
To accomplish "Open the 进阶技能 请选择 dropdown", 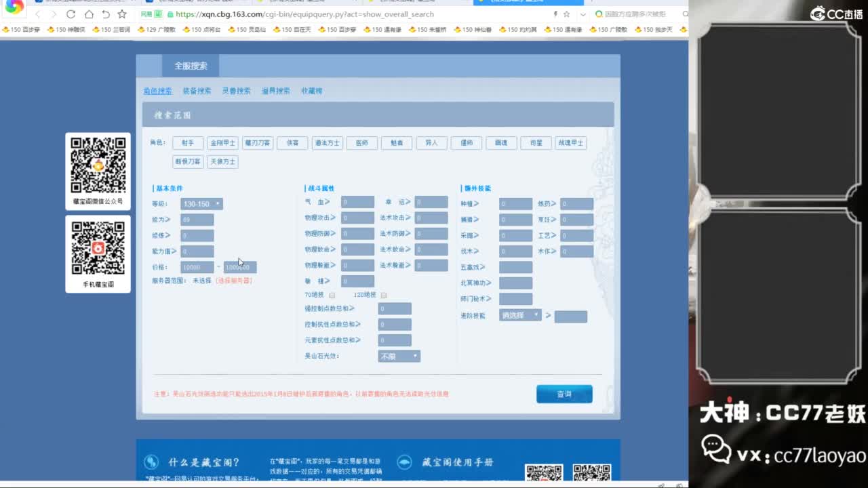I will [520, 316].
